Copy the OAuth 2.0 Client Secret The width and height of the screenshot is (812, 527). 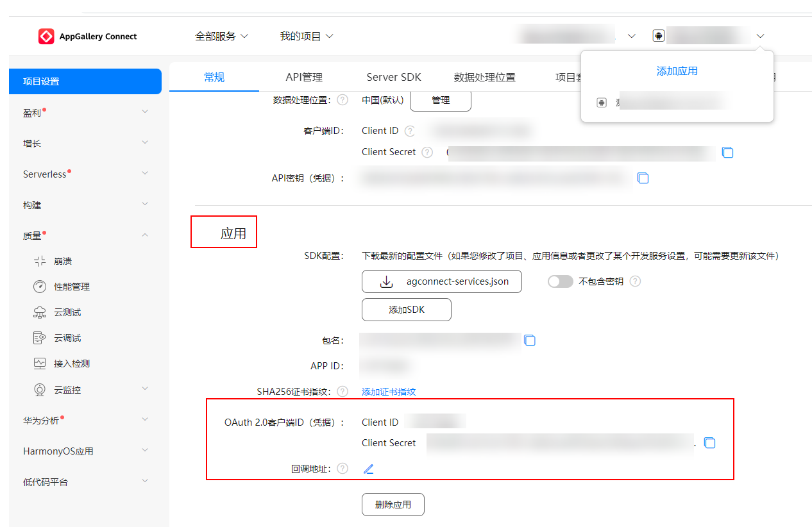coord(709,442)
